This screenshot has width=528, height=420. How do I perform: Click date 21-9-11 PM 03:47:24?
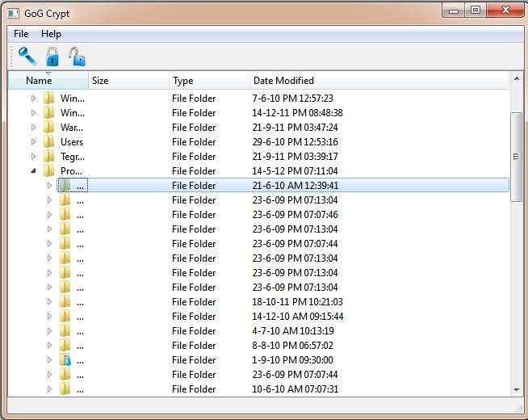295,128
